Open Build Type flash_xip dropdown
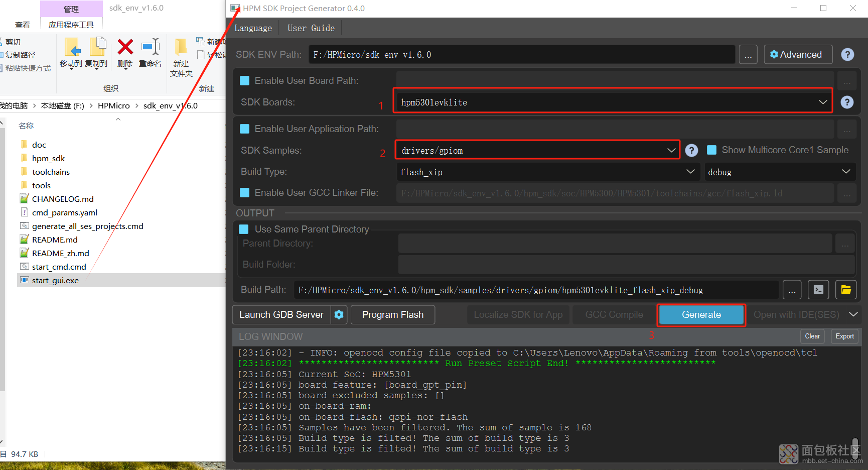This screenshot has height=470, width=868. (x=548, y=172)
